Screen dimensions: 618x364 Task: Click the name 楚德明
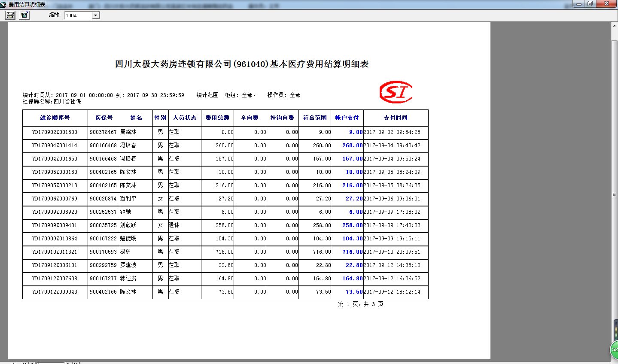point(128,239)
